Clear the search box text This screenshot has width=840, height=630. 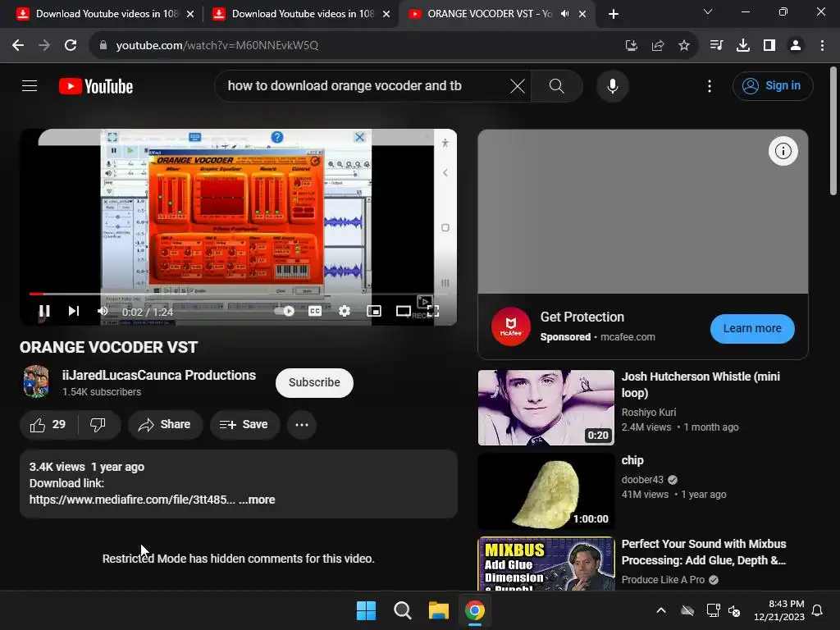pos(517,85)
